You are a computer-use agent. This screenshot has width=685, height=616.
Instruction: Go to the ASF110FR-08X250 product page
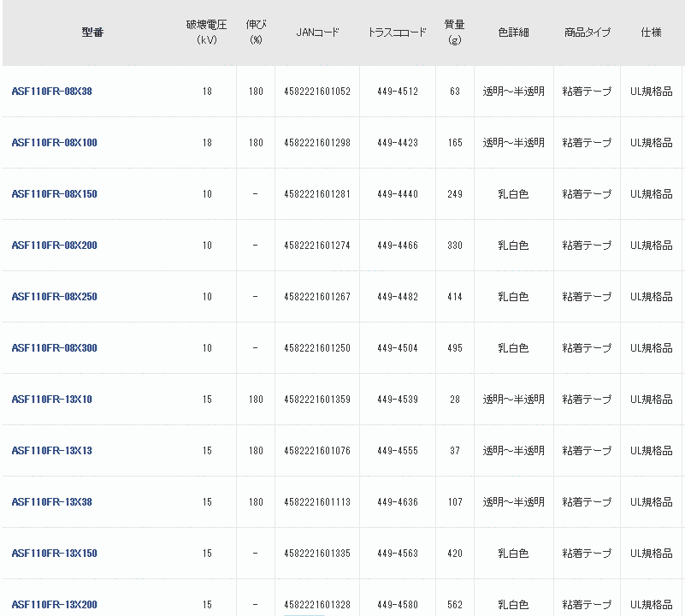[x=55, y=297]
